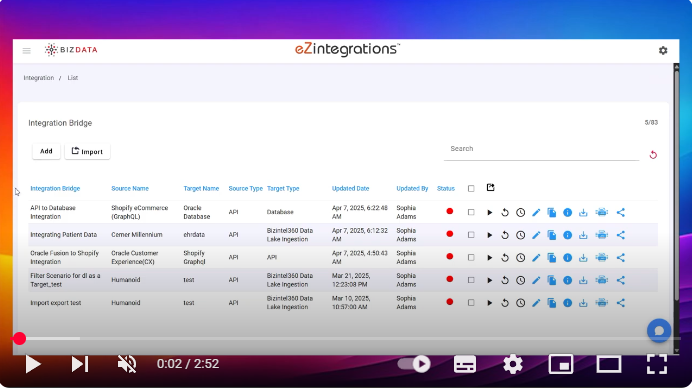
Task: Share the Filter Scenario for dl bridge
Action: 621,280
